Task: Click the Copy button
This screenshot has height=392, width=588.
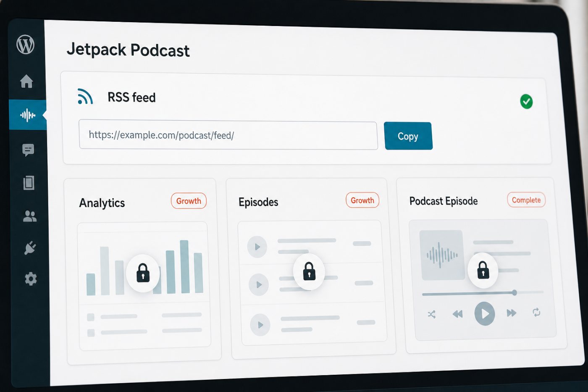Action: pyautogui.click(x=408, y=136)
